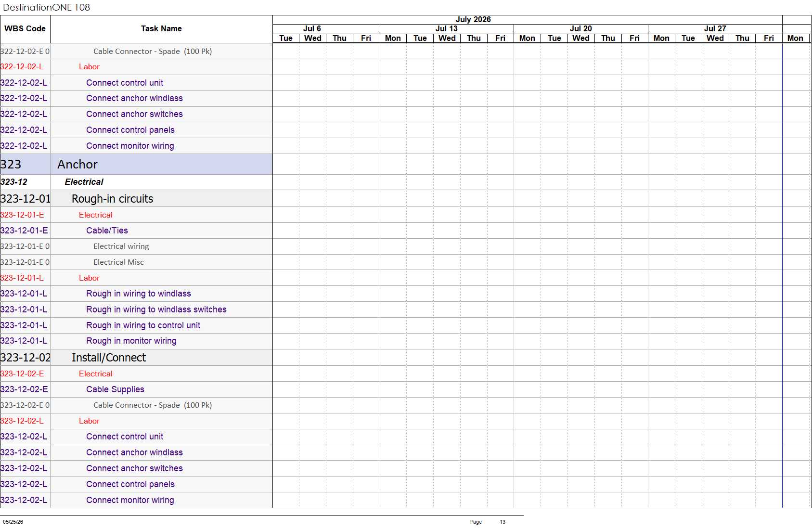This screenshot has width=812, height=528.
Task: Select 'Rough in monitor wiring' task
Action: [x=131, y=341]
